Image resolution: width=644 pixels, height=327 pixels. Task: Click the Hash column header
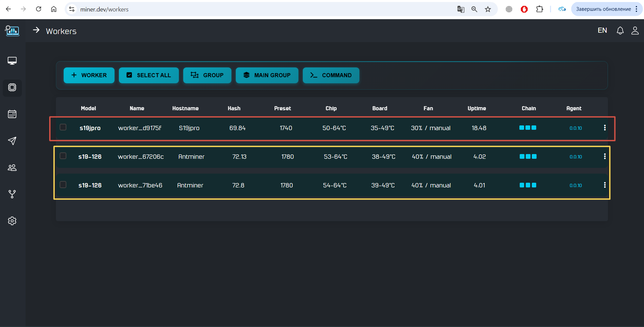[234, 108]
